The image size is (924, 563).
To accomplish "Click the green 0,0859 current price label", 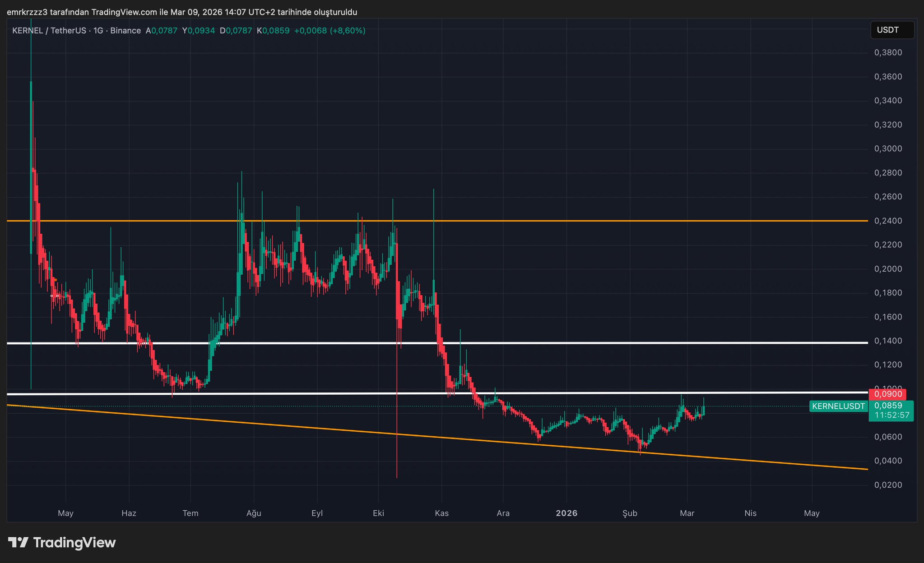I will [888, 406].
